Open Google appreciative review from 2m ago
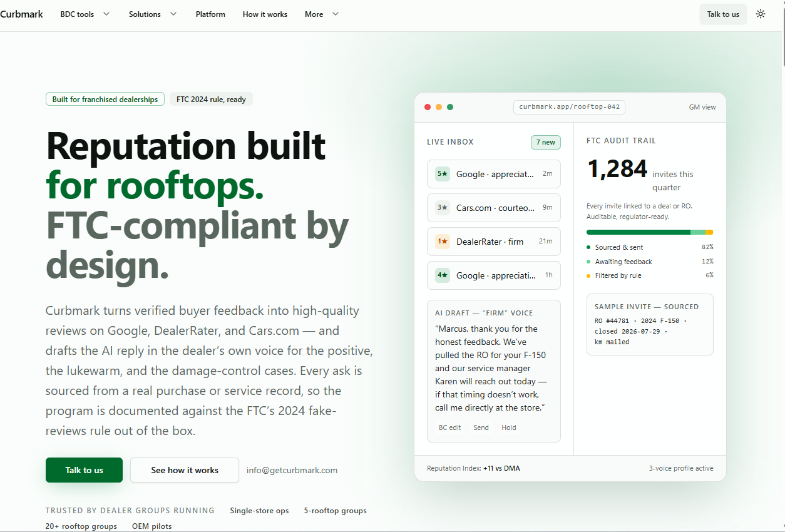785x532 pixels. (x=494, y=174)
